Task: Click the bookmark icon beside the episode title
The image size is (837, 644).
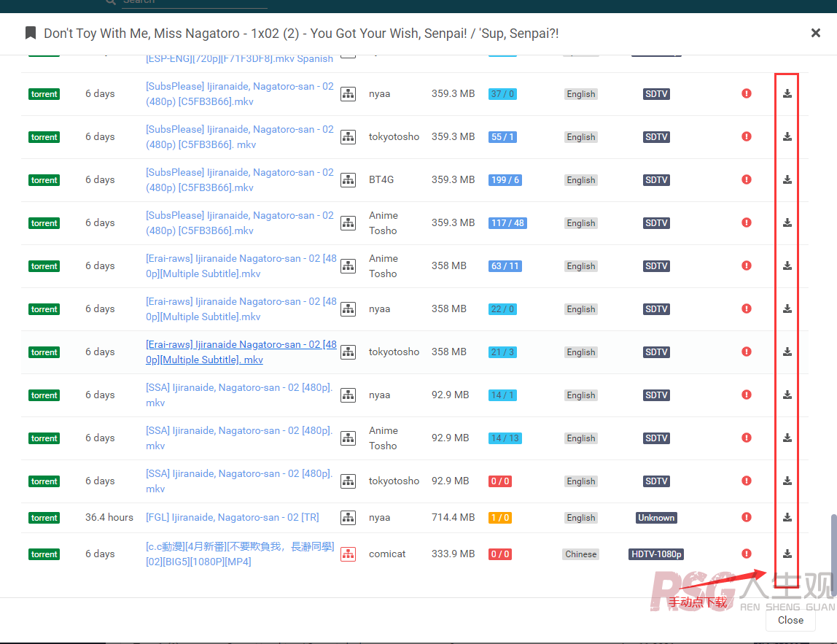Action: point(31,33)
